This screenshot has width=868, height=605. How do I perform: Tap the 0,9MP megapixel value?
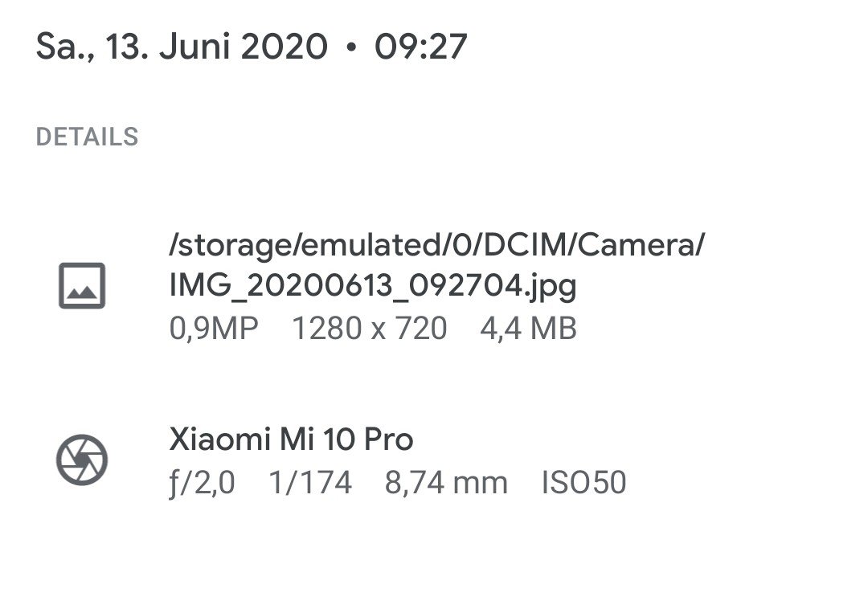pos(214,329)
